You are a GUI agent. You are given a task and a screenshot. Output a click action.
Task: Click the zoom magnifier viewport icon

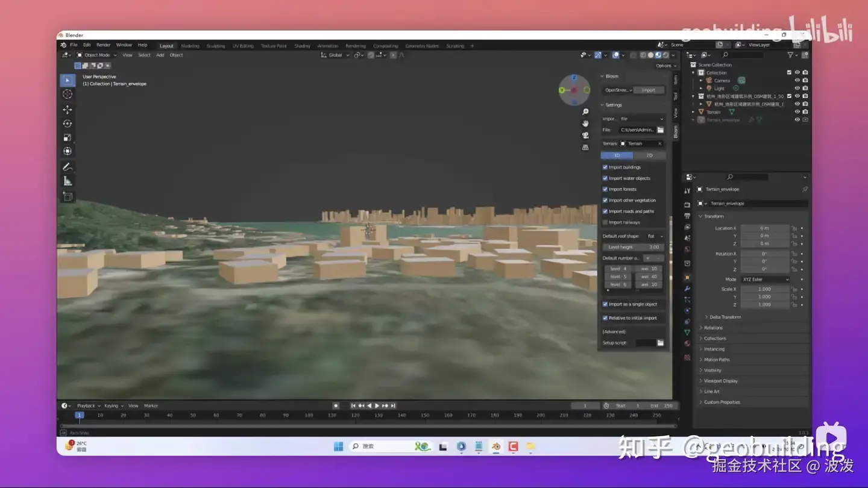585,112
